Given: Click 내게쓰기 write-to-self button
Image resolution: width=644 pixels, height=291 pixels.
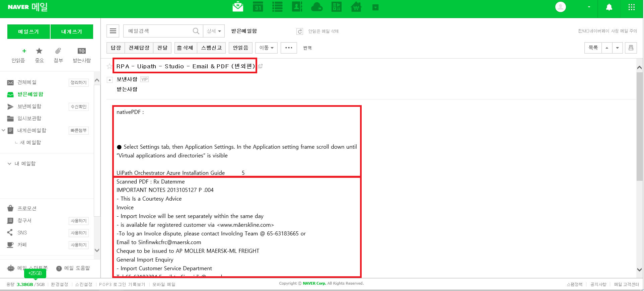Looking at the screenshot, I should [72, 31].
